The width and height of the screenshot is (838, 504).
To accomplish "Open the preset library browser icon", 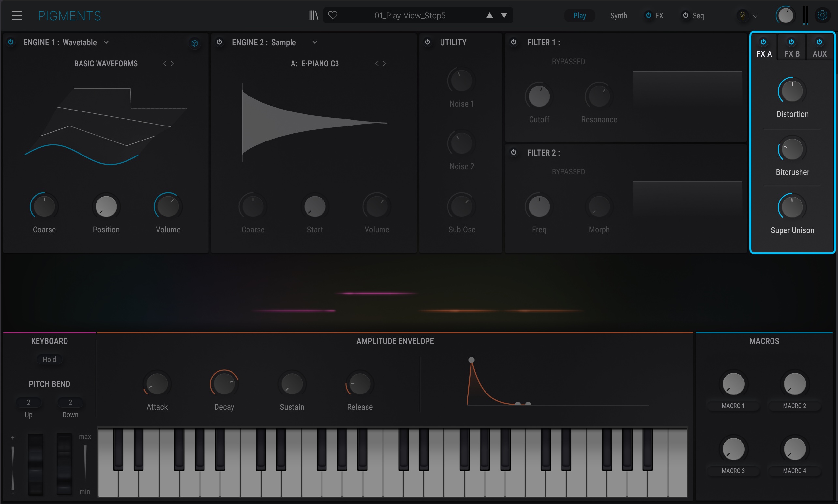I will pyautogui.click(x=314, y=15).
